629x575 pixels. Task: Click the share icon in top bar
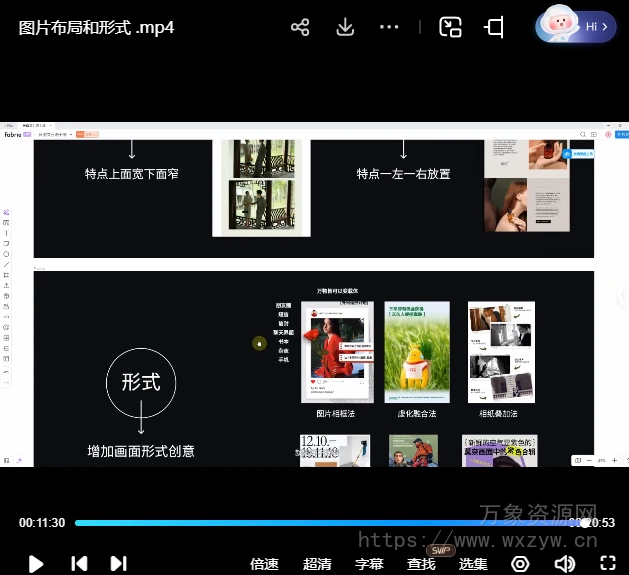pyautogui.click(x=300, y=27)
